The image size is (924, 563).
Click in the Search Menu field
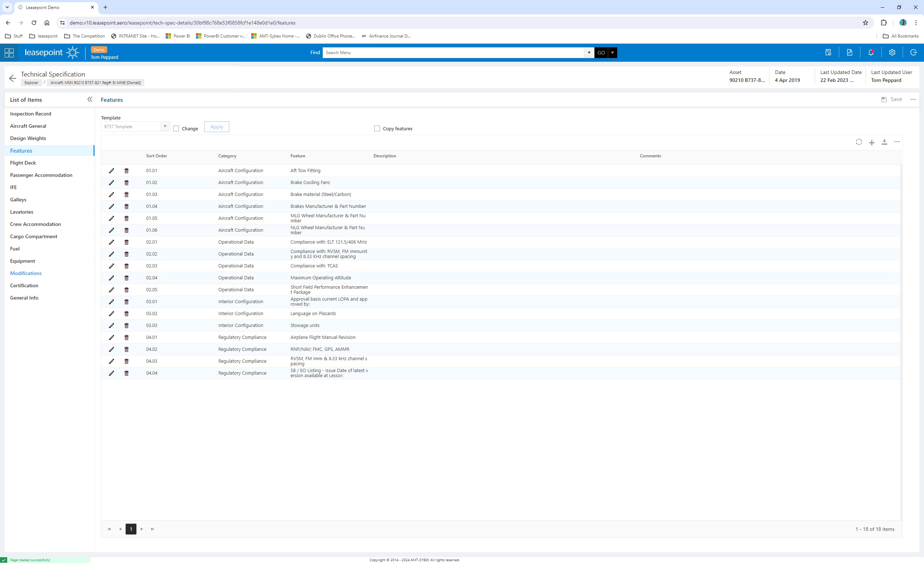click(x=453, y=52)
